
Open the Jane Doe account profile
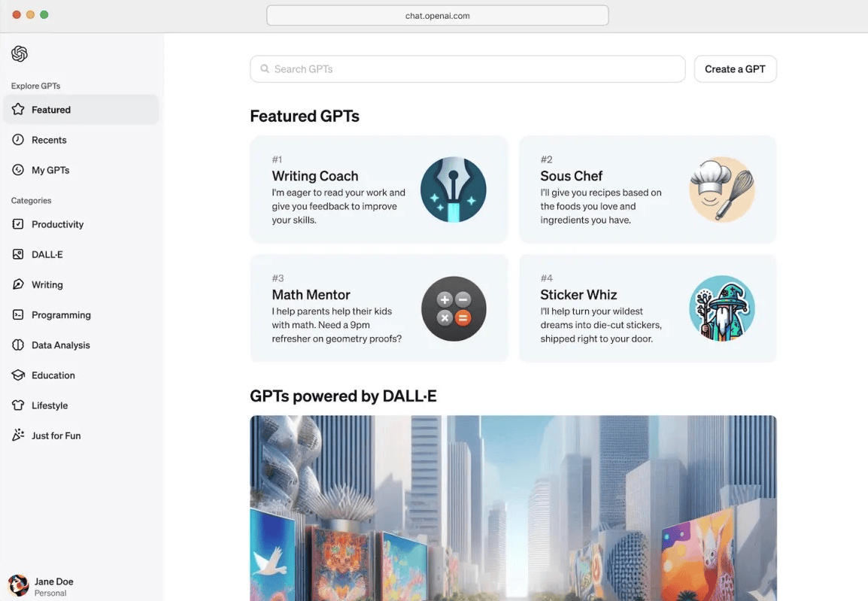(x=41, y=586)
